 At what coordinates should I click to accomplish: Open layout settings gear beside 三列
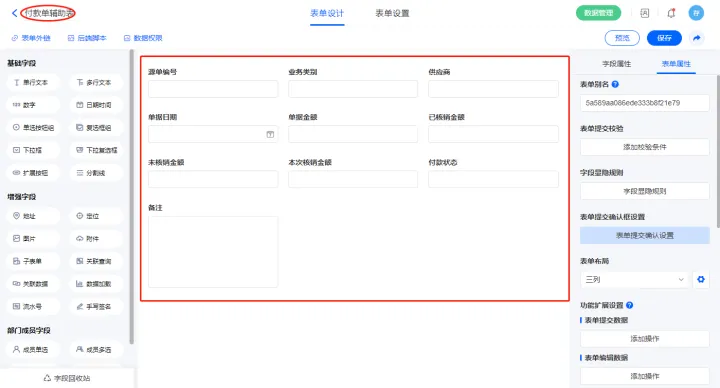[x=701, y=279]
